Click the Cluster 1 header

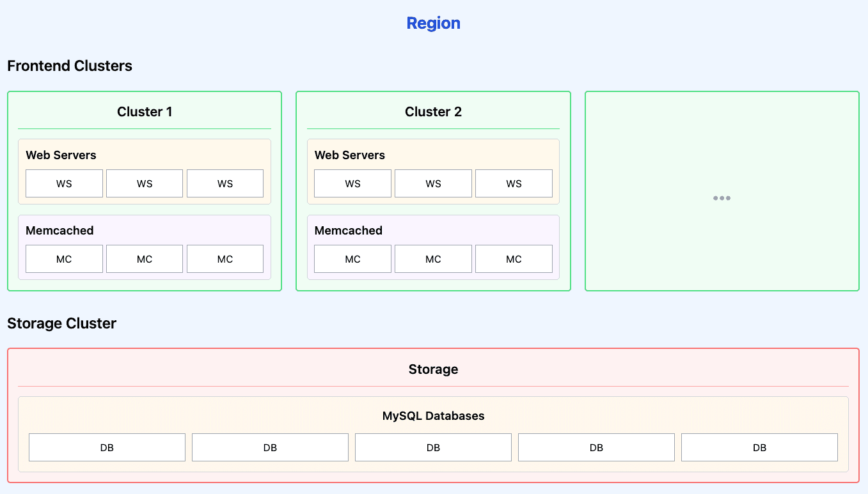click(x=145, y=112)
